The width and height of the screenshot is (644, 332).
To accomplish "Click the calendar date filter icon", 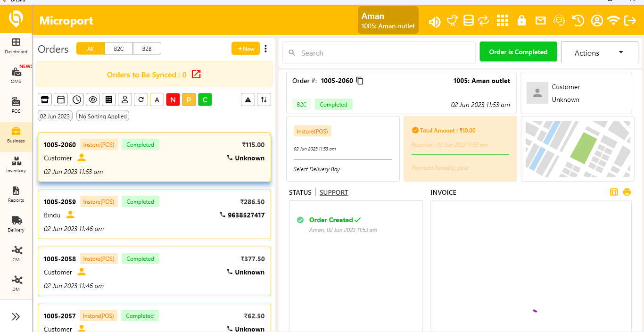I will (x=61, y=100).
